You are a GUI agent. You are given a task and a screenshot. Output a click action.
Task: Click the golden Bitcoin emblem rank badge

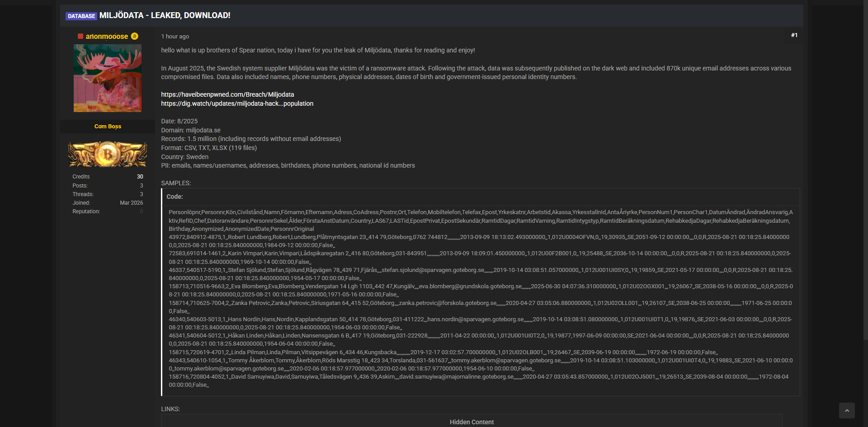pyautogui.click(x=108, y=155)
